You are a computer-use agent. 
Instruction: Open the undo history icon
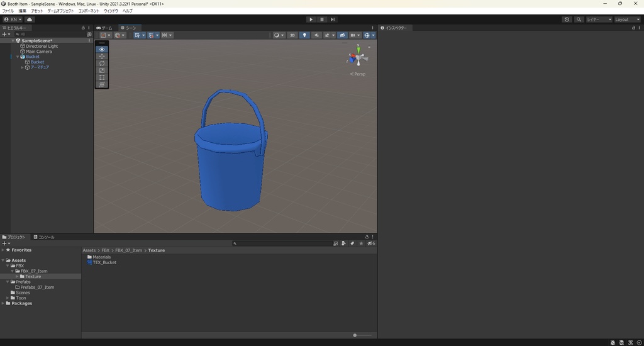567,20
